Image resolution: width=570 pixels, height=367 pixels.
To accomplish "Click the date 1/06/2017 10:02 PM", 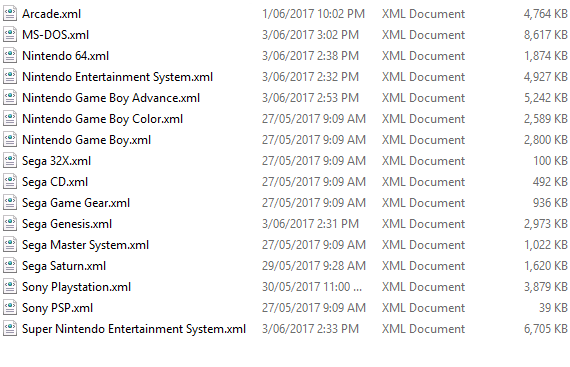I will [x=313, y=14].
